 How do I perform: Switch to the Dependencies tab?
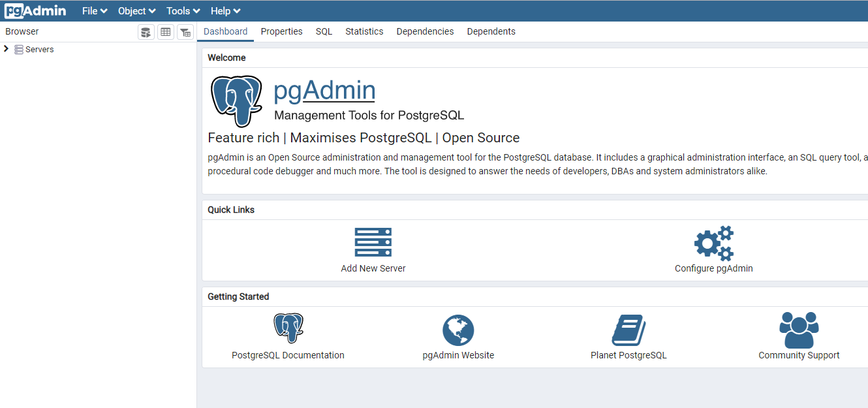point(425,31)
